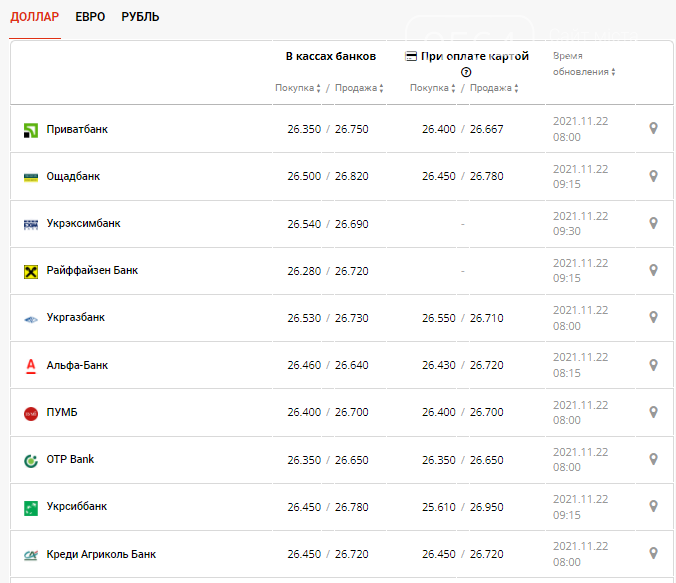Open map location for Ощадбанк
The image size is (676, 583).
click(x=654, y=176)
